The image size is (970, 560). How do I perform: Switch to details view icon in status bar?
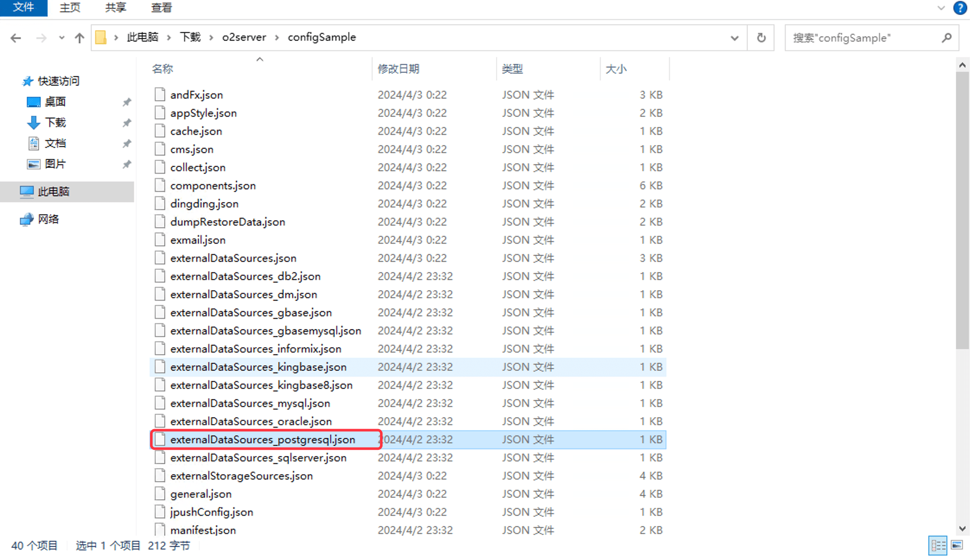point(938,545)
